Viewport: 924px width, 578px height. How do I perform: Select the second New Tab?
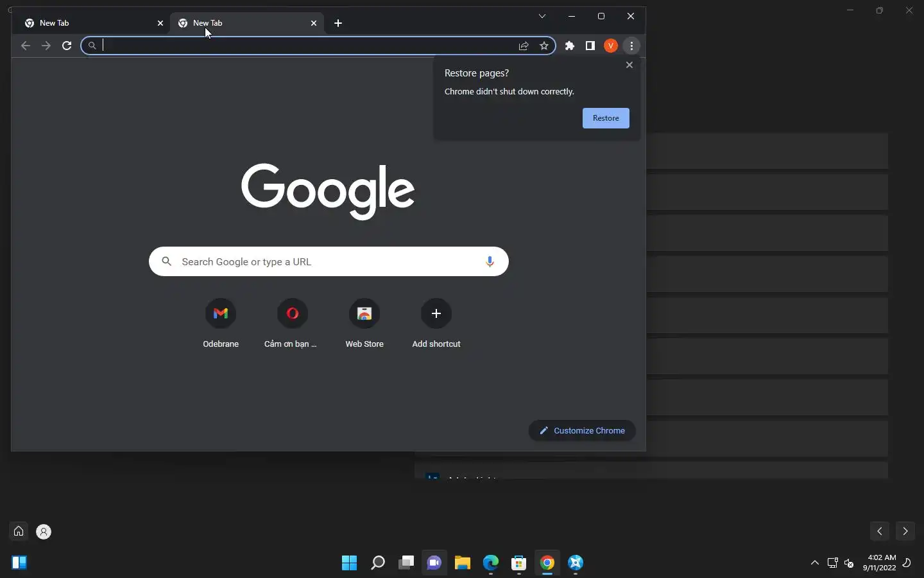click(247, 23)
